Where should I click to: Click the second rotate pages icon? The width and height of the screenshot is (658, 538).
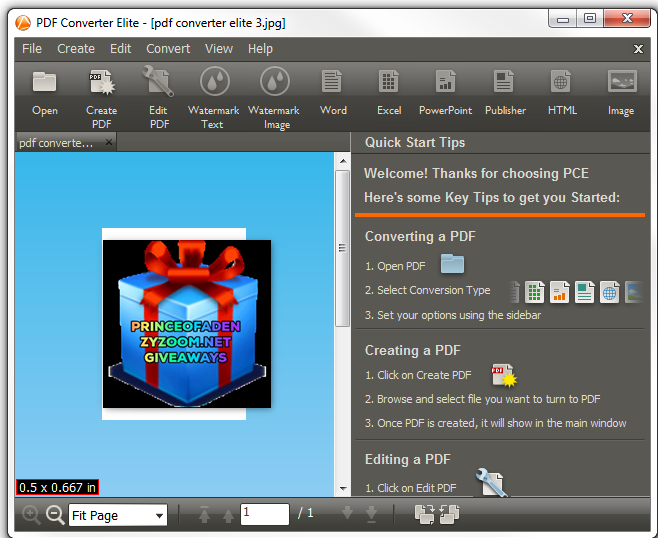coord(449,514)
